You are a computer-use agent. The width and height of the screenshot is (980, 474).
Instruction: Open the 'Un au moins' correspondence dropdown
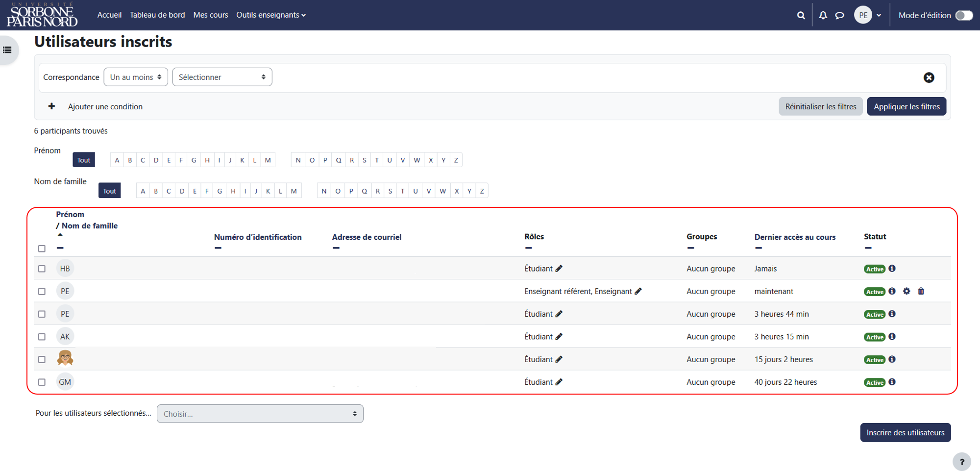(136, 77)
